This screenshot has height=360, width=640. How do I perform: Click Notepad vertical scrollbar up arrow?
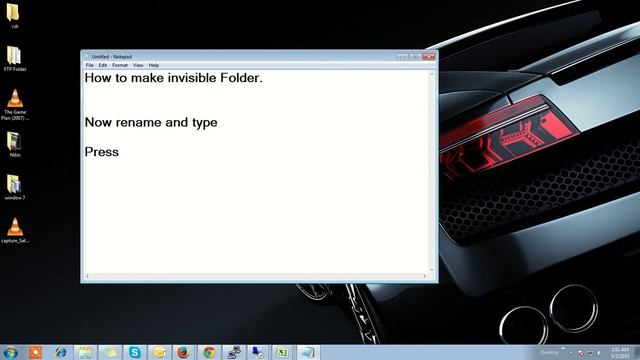pos(431,74)
